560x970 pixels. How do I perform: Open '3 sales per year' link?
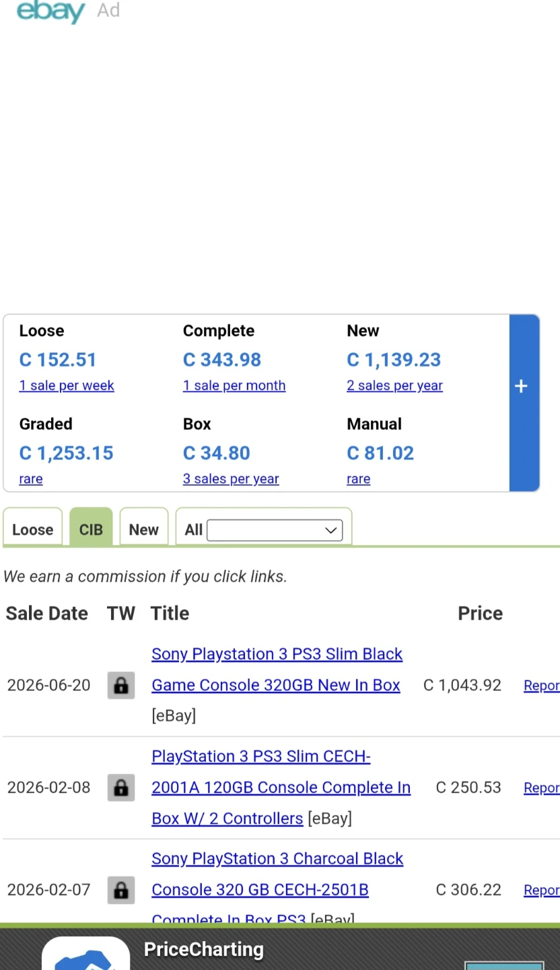click(x=231, y=479)
